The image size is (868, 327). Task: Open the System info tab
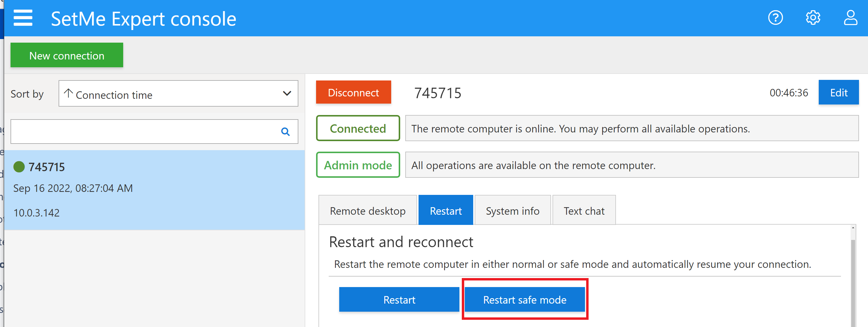(x=513, y=210)
